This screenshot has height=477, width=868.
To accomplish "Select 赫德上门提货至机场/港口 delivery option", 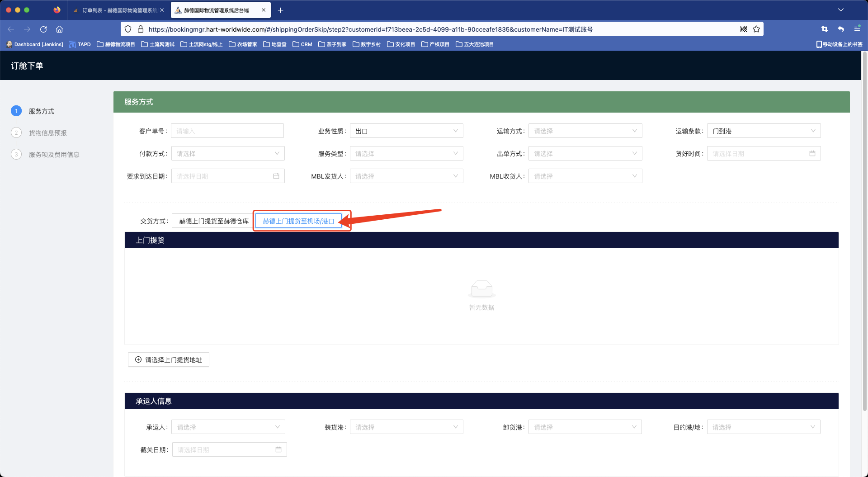I will pyautogui.click(x=298, y=221).
